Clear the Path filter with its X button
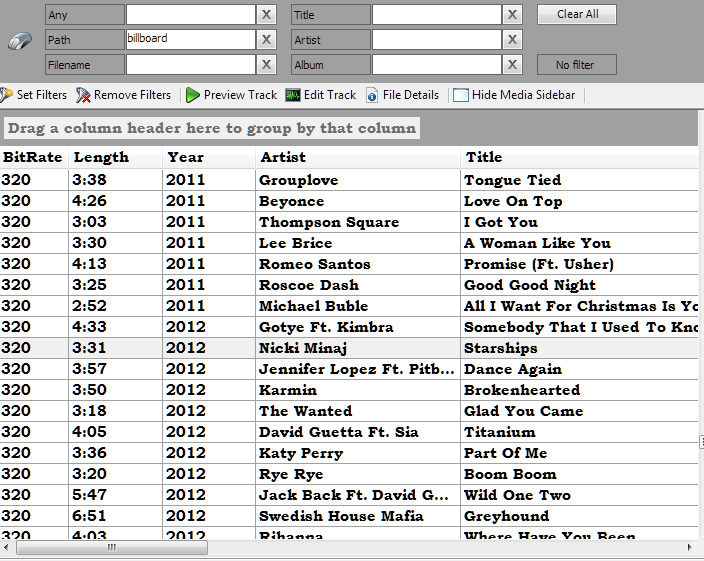The width and height of the screenshot is (704, 561). (x=267, y=40)
